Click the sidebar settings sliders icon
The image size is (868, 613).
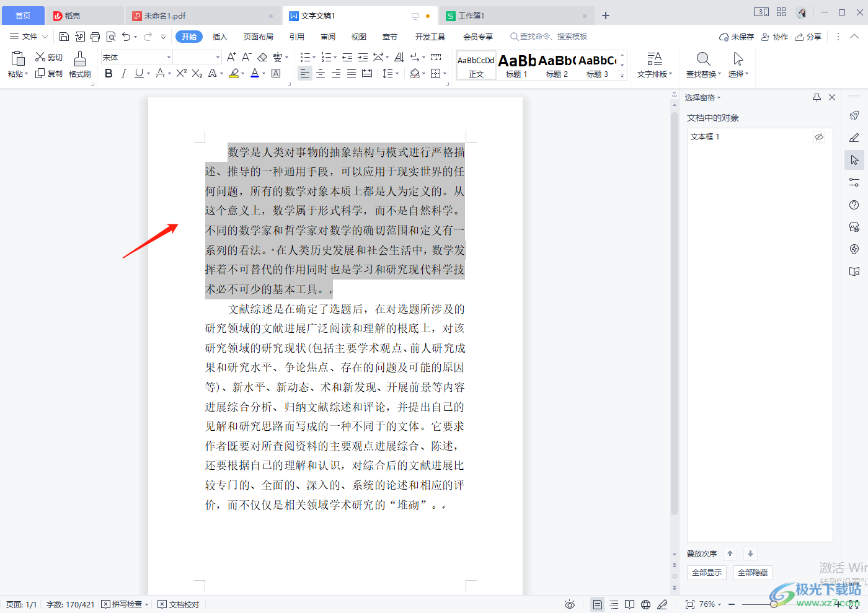click(x=854, y=182)
